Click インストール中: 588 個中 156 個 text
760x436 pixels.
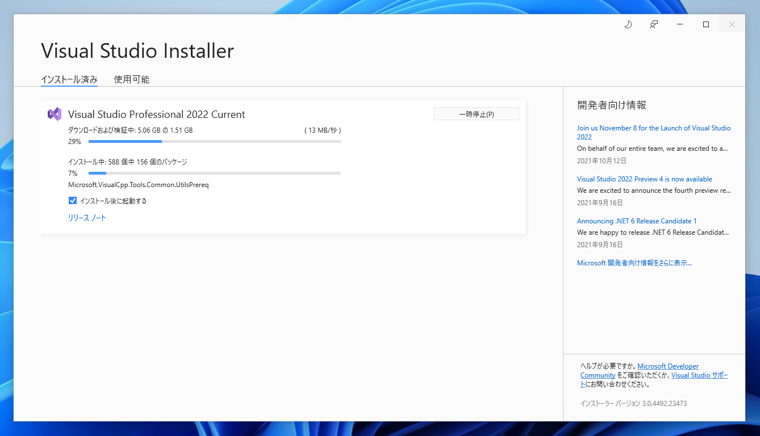click(x=127, y=162)
